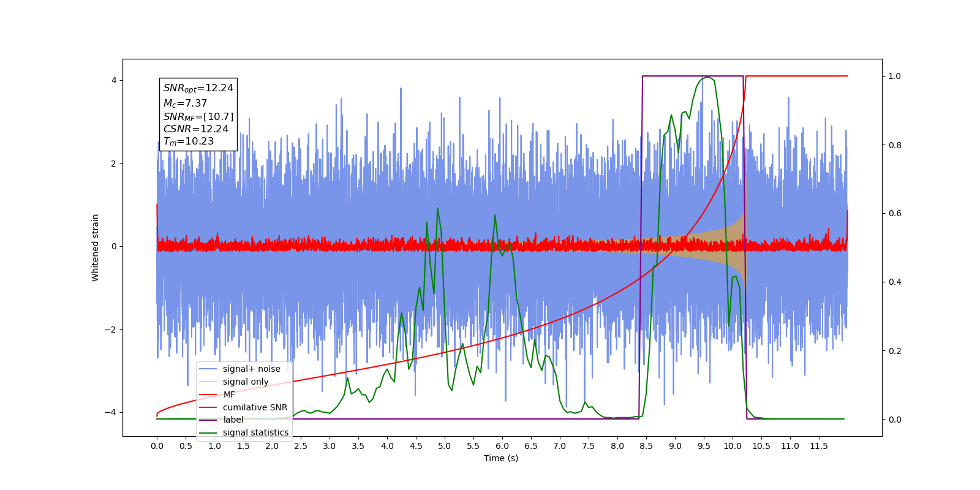Viewport: 980px width, 490px height.
Task: Click the x-axis tick label 3.0
Action: (x=330, y=446)
